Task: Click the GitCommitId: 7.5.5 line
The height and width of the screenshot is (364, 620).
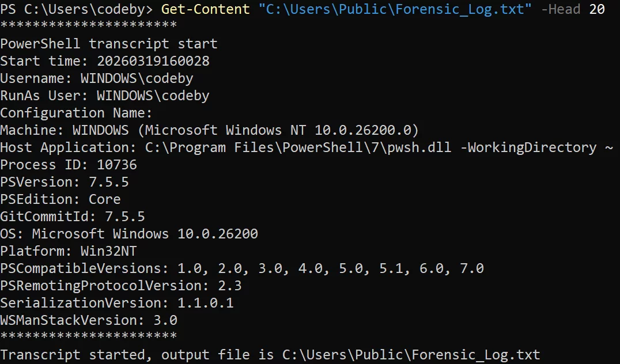Action: pos(73,217)
